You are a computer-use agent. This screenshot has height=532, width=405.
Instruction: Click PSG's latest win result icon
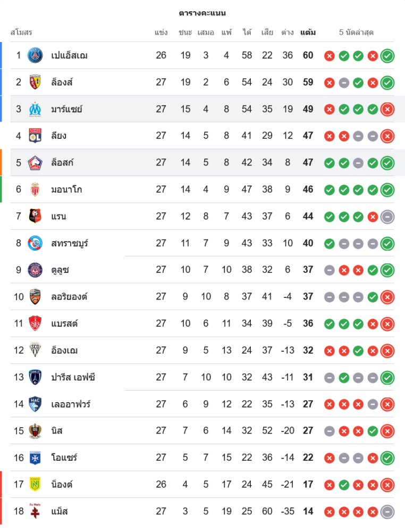tap(387, 55)
